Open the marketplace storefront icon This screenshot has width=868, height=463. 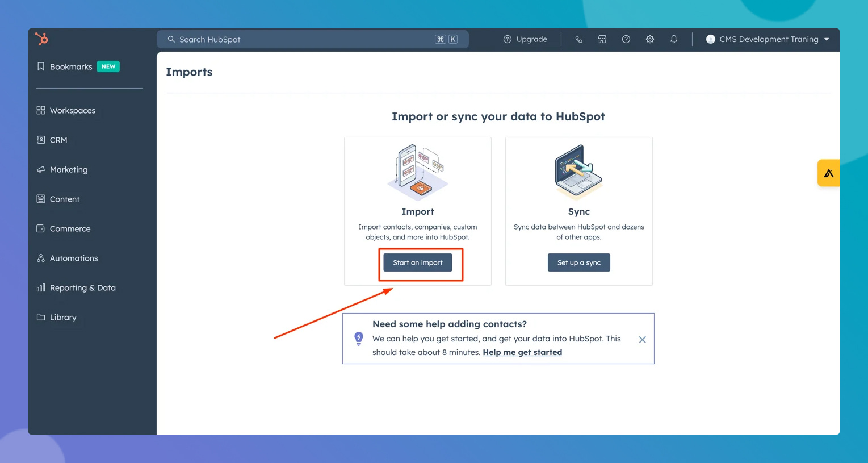[602, 39]
